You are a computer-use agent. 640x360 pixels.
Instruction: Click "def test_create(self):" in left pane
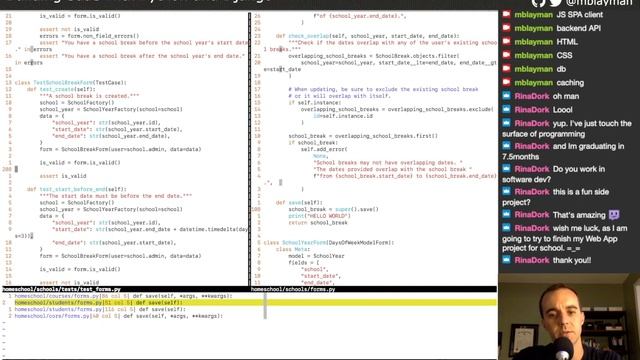61,89
